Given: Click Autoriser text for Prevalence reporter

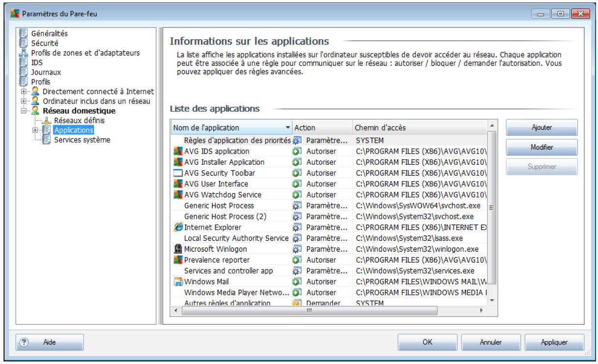Looking at the screenshot, I should pyautogui.click(x=321, y=259).
